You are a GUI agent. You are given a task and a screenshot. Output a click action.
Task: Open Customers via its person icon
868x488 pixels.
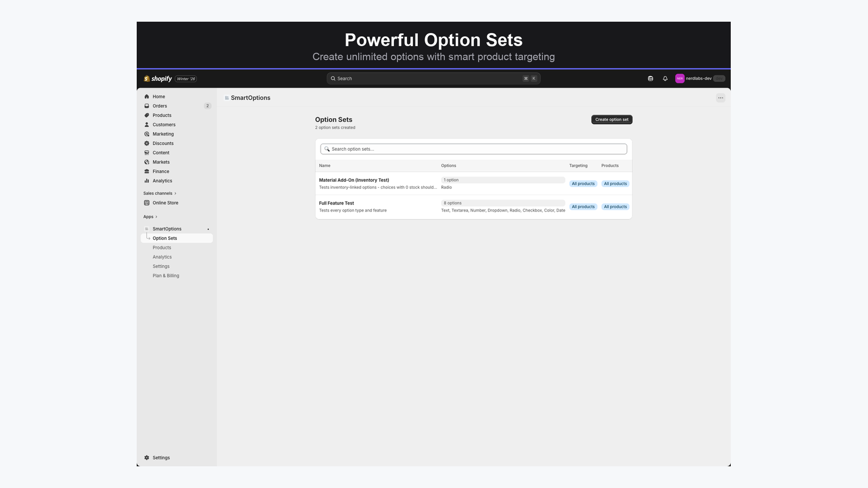pyautogui.click(x=146, y=124)
